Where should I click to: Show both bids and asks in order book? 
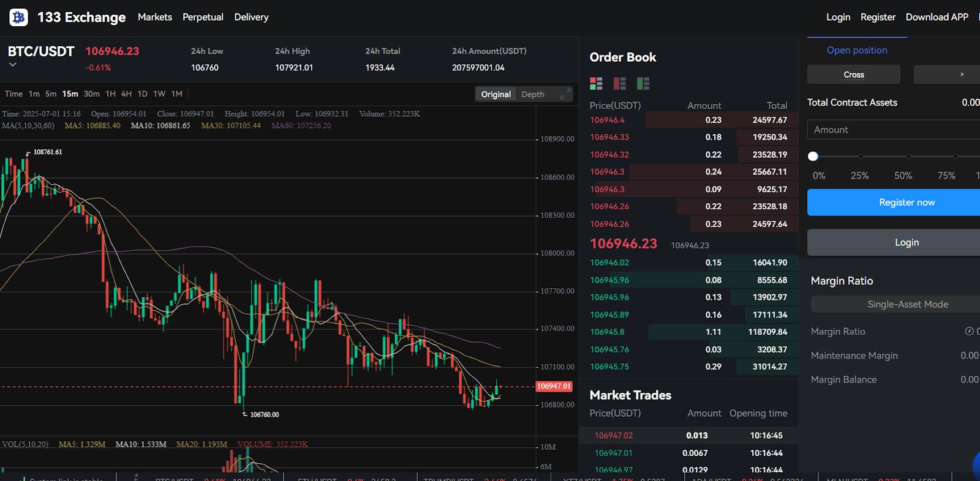tap(596, 83)
